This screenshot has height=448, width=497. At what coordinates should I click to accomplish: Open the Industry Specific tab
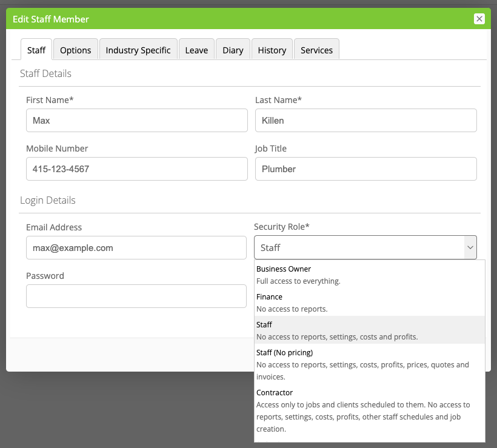click(x=138, y=50)
